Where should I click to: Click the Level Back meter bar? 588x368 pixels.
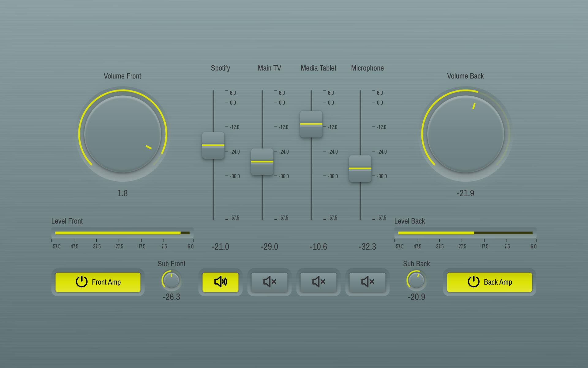pyautogui.click(x=465, y=233)
